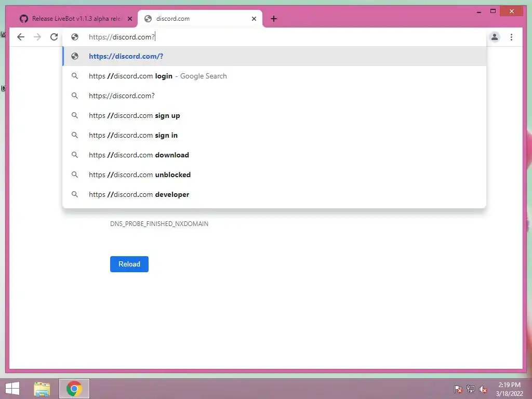This screenshot has height=399, width=532.
Task: Pick the plain https://discord.com? search suggestion
Action: pos(274,96)
